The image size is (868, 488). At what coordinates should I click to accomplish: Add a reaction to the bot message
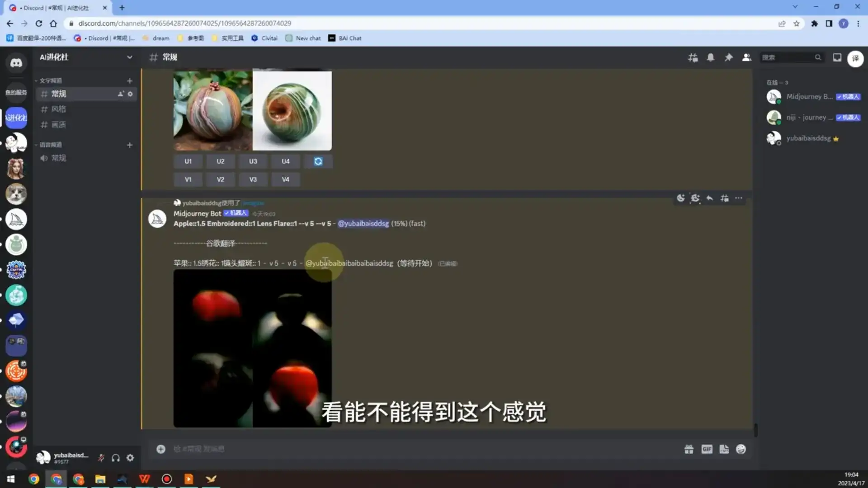tap(680, 198)
